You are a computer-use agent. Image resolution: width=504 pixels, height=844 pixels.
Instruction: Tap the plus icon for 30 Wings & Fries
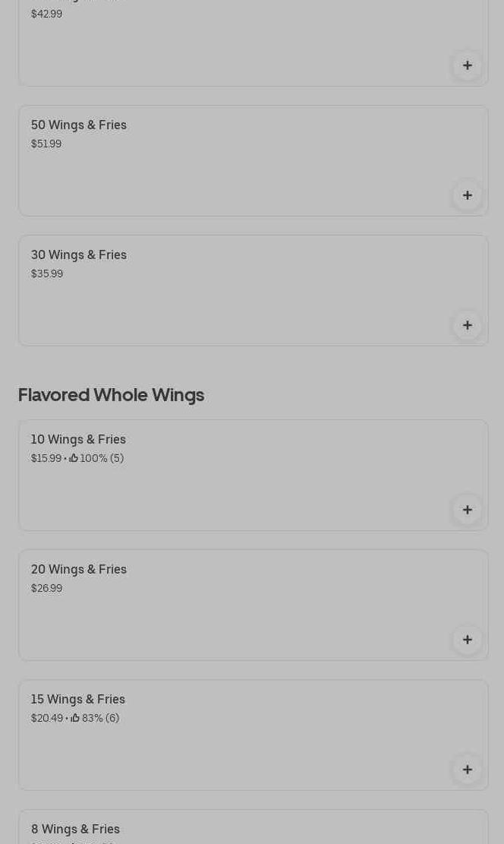pos(468,325)
